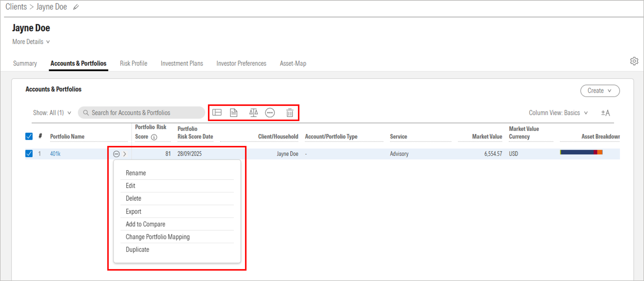Select Delete in the context menu
644x281 pixels.
(x=177, y=198)
